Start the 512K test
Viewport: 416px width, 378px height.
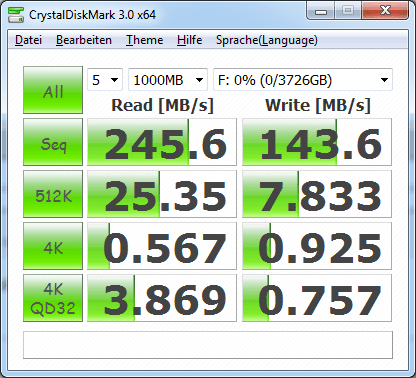pyautogui.click(x=53, y=194)
